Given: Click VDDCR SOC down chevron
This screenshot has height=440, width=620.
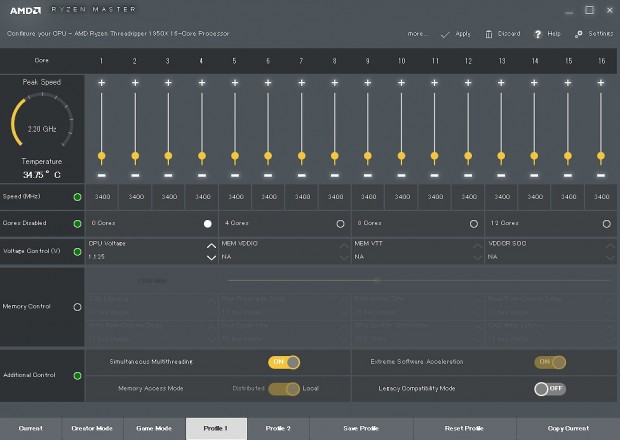Looking at the screenshot, I should pyautogui.click(x=610, y=258).
